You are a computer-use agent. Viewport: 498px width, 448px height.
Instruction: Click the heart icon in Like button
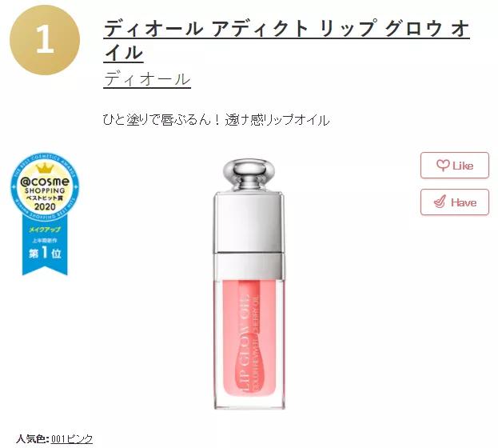coord(443,166)
